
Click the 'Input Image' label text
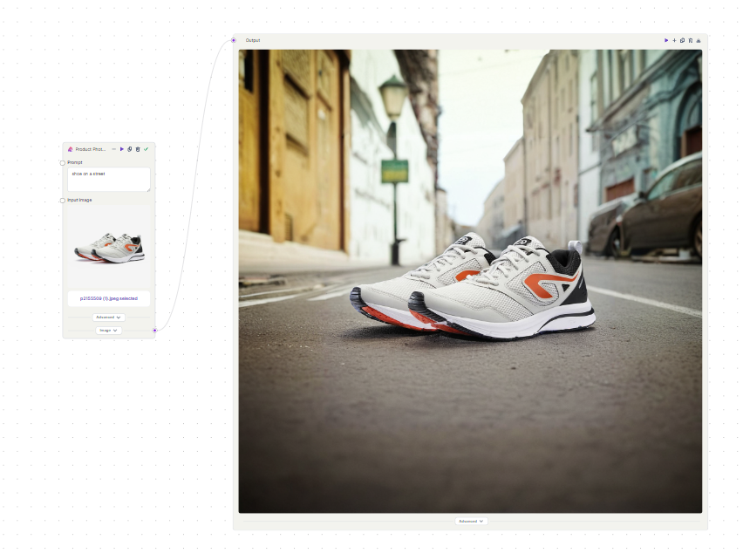click(x=79, y=200)
